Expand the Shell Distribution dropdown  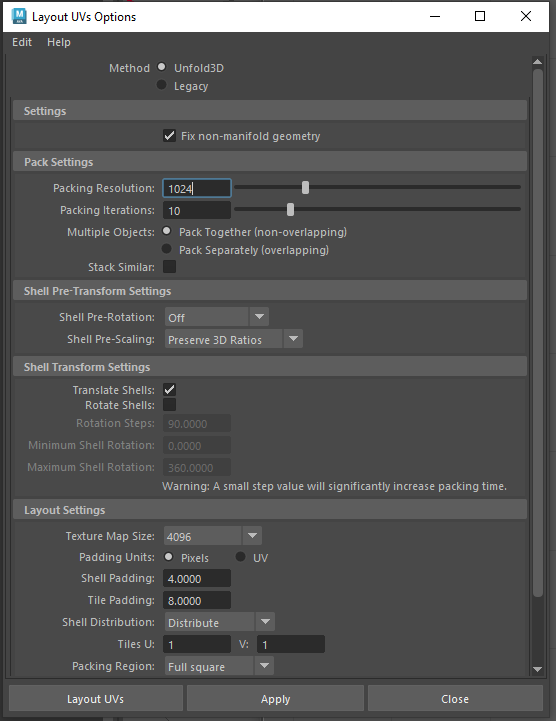[x=220, y=622]
